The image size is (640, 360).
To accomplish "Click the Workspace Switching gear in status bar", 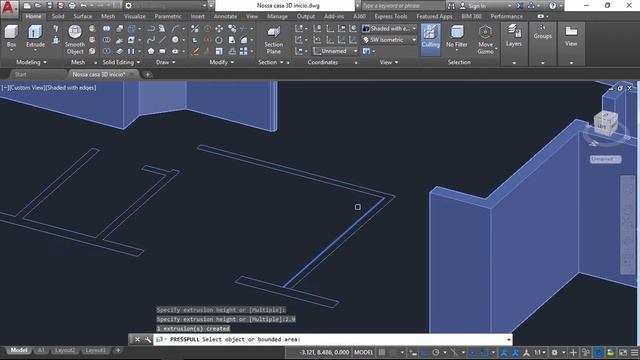I will (x=554, y=352).
